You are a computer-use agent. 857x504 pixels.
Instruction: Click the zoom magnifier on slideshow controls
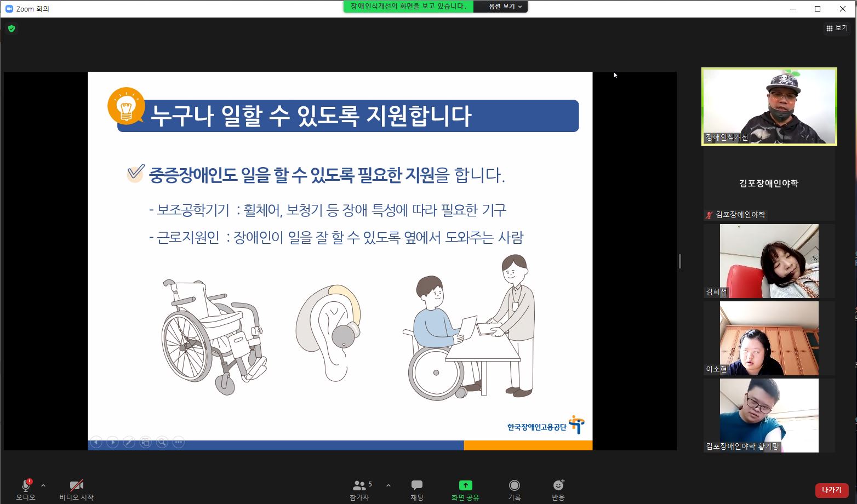pos(162,442)
